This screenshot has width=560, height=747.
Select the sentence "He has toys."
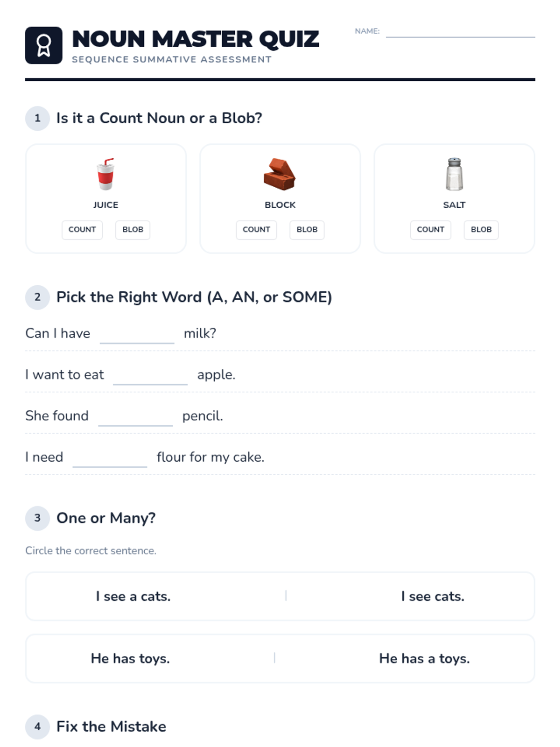130,658
